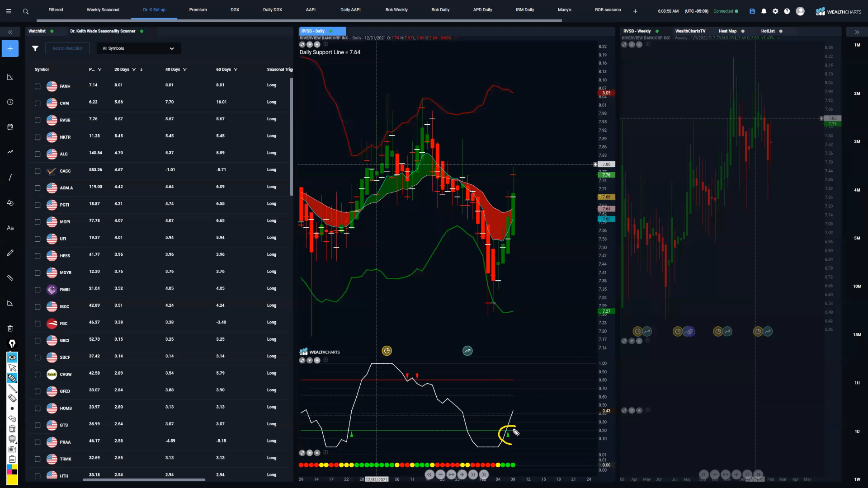The width and height of the screenshot is (868, 488).
Task: Switch to the Premium tab
Action: point(198,10)
